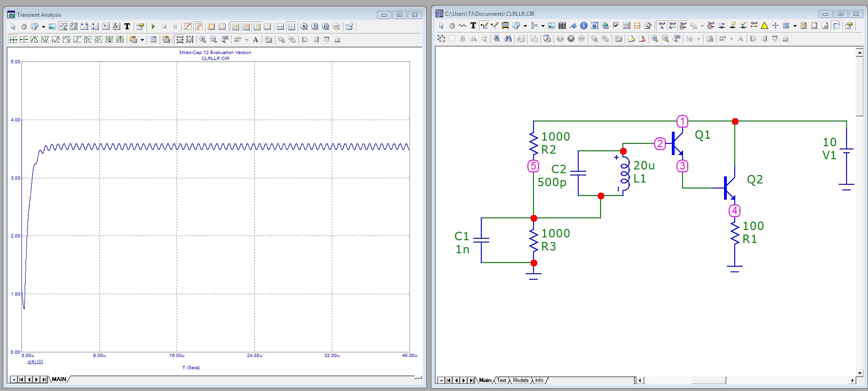Select Cursor mode in Transient Analysis toolbar
Image resolution: width=868 pixels, height=391 pixels.
click(x=74, y=27)
